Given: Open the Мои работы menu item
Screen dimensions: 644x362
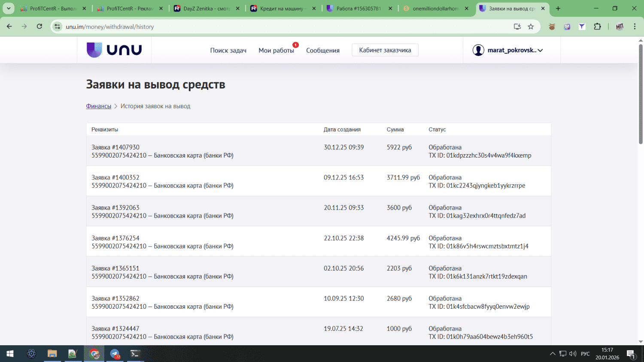Looking at the screenshot, I should (276, 50).
